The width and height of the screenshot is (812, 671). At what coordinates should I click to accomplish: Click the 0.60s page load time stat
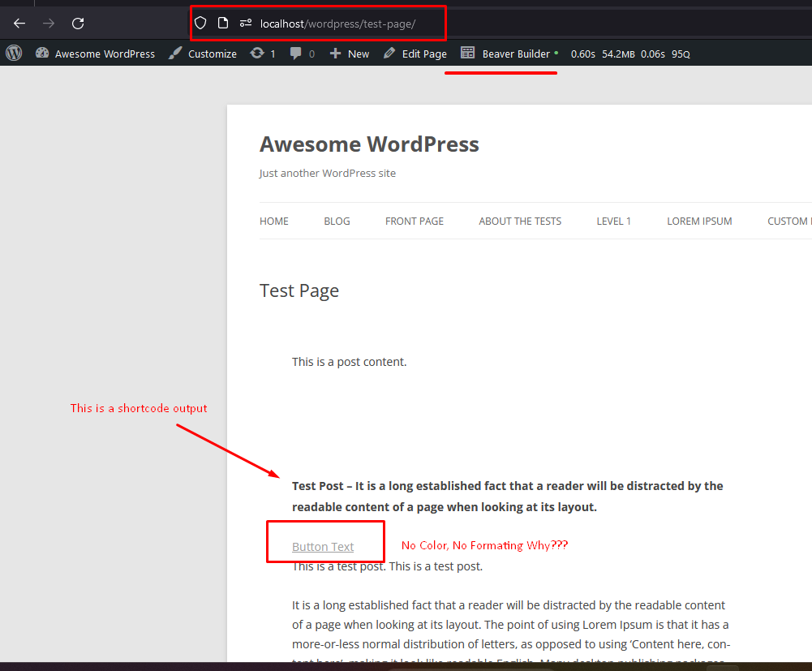tap(582, 54)
